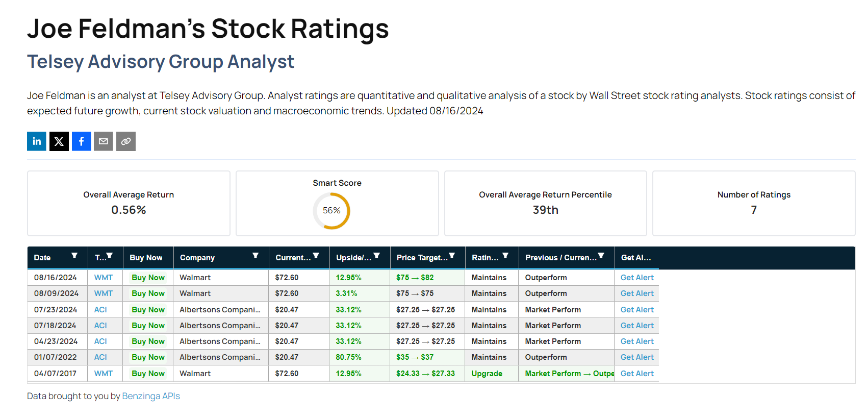The width and height of the screenshot is (868, 419).
Task: Select price target $75 → $82 cell
Action: pos(427,278)
